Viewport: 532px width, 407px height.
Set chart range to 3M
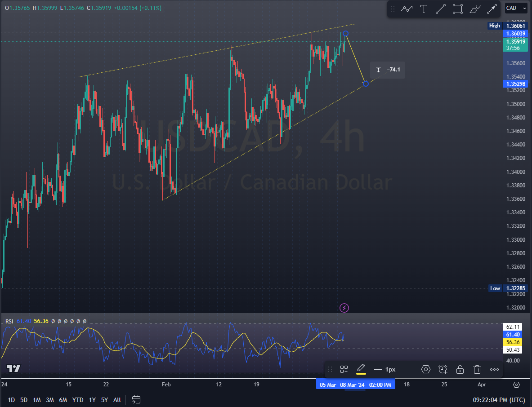tap(50, 400)
